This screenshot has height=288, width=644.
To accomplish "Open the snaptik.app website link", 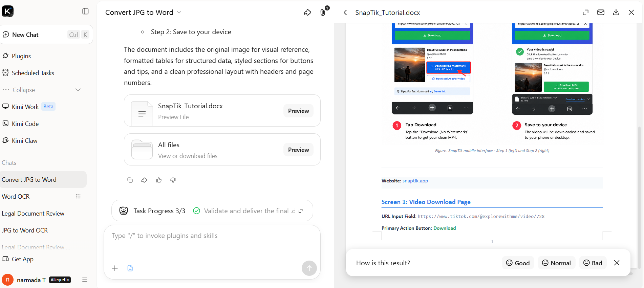I will click(415, 181).
